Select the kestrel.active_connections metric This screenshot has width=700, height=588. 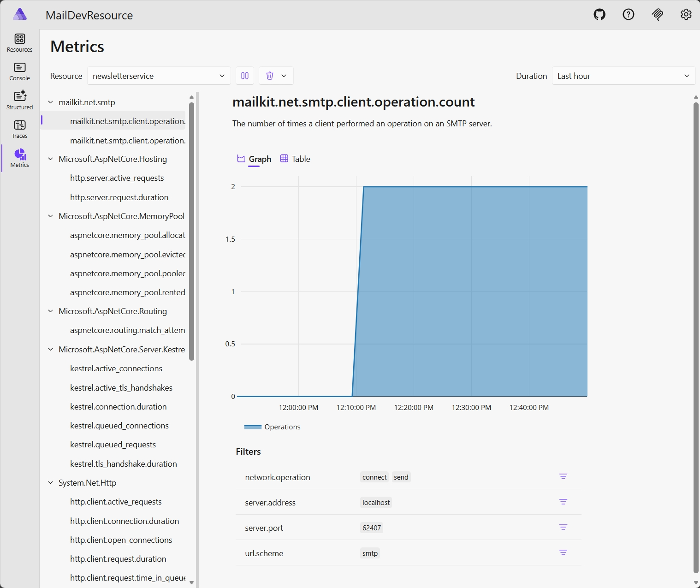point(116,368)
